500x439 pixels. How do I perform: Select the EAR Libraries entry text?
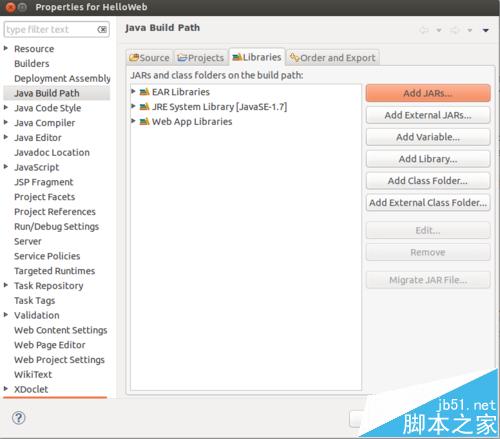point(181,92)
